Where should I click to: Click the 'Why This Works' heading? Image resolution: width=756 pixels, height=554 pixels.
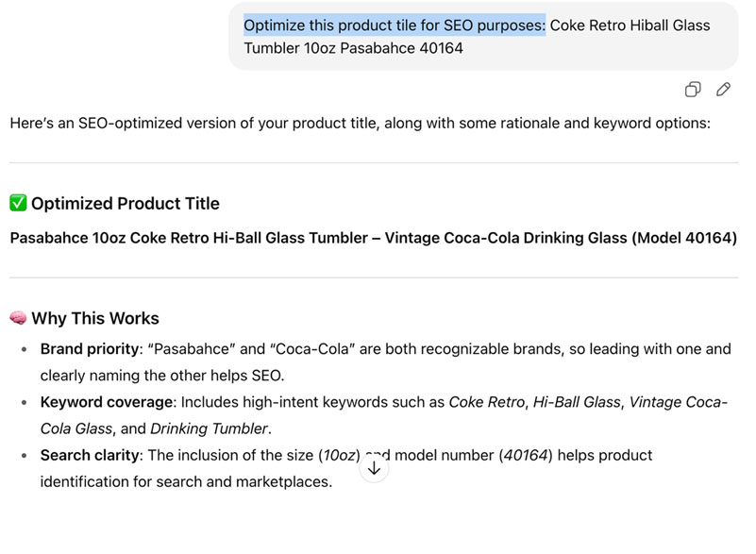click(95, 318)
